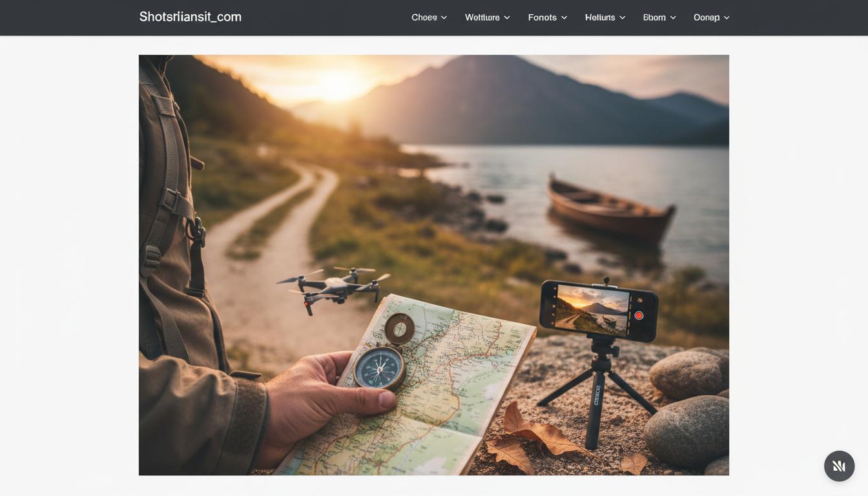The height and width of the screenshot is (496, 868).
Task: Click the round floating button in corner
Action: (x=839, y=466)
